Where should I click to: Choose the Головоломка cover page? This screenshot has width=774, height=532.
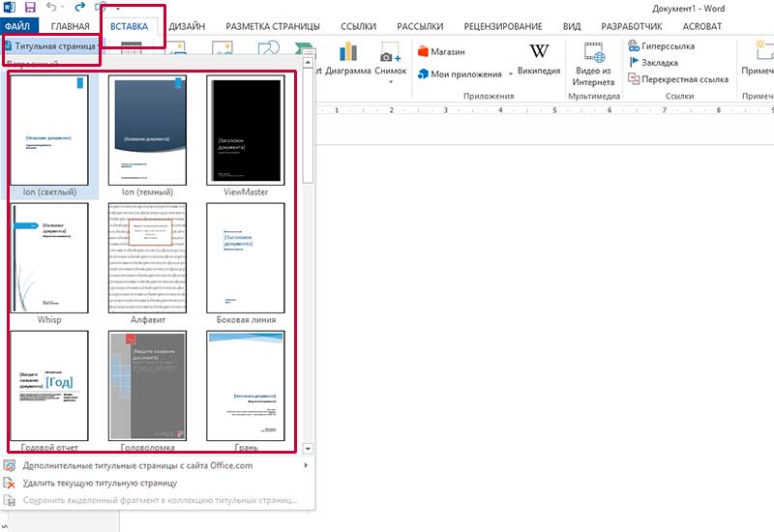147,391
